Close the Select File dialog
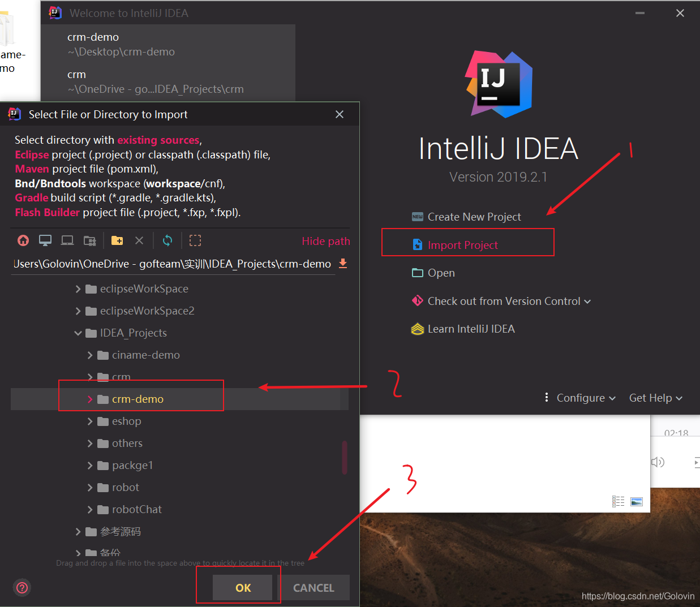The image size is (700, 607). (x=340, y=114)
